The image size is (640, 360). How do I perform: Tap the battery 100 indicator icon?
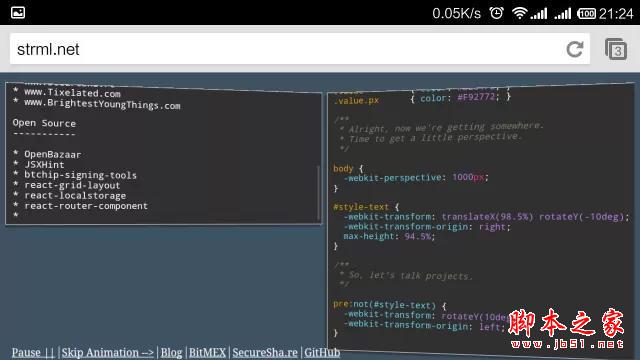pos(587,13)
